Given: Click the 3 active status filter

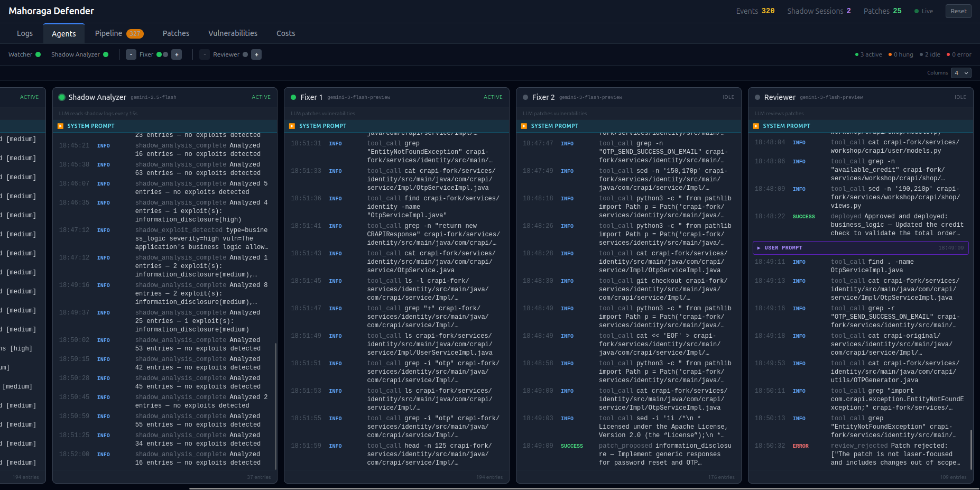Looking at the screenshot, I should (x=868, y=54).
